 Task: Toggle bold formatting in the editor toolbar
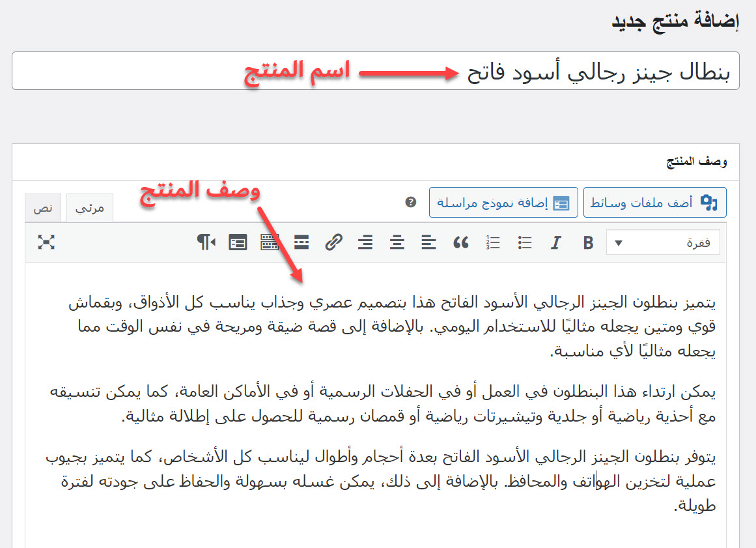[x=588, y=243]
